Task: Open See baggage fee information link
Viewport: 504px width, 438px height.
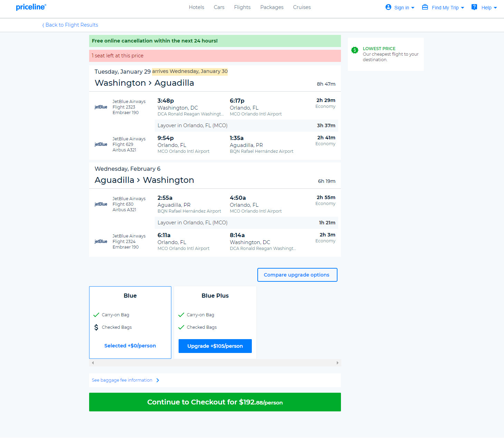Action: pos(122,380)
